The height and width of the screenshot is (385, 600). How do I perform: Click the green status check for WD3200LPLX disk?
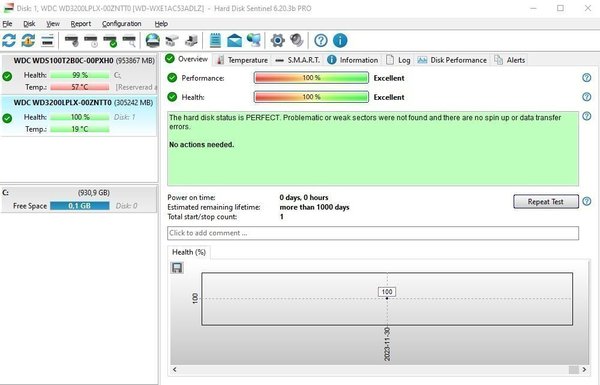coord(7,118)
